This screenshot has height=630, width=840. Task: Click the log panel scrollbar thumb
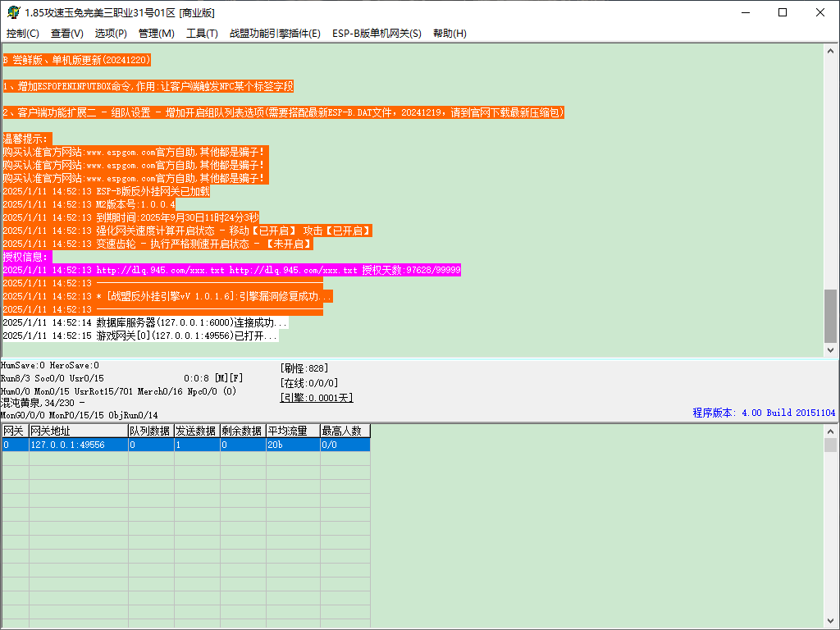click(x=830, y=316)
